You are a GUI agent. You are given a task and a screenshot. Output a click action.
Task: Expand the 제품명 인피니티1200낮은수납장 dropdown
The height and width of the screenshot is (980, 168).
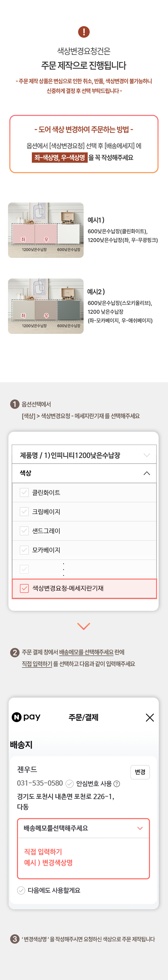tap(84, 455)
